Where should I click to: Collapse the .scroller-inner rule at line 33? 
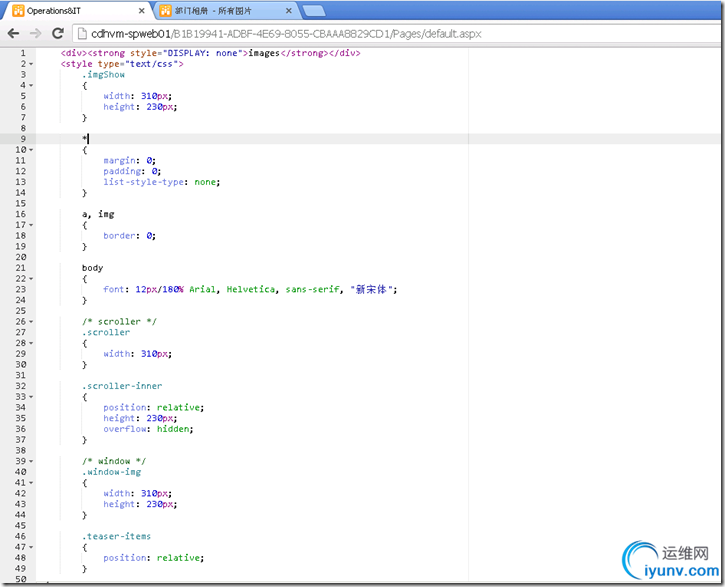(31, 397)
